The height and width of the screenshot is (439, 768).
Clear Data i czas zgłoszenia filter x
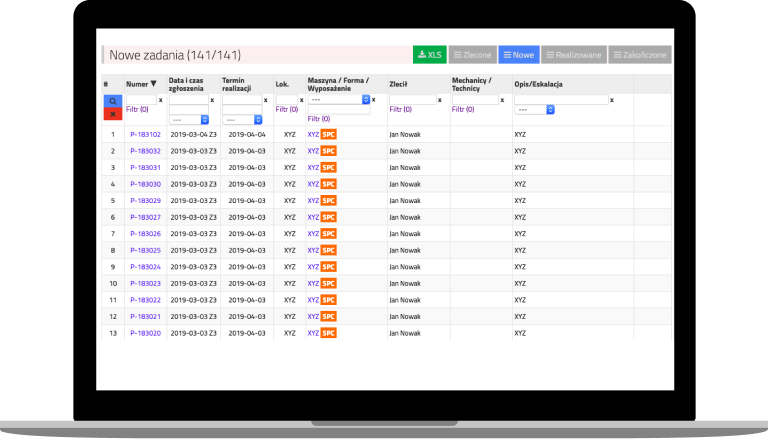pyautogui.click(x=212, y=100)
